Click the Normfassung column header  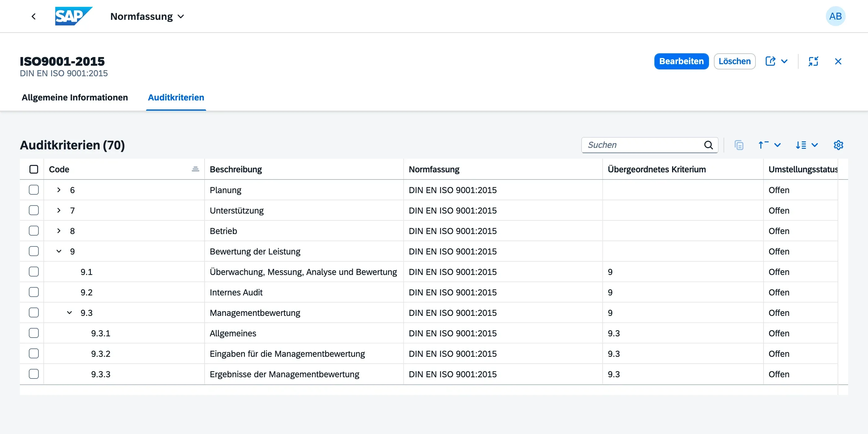[503, 169]
